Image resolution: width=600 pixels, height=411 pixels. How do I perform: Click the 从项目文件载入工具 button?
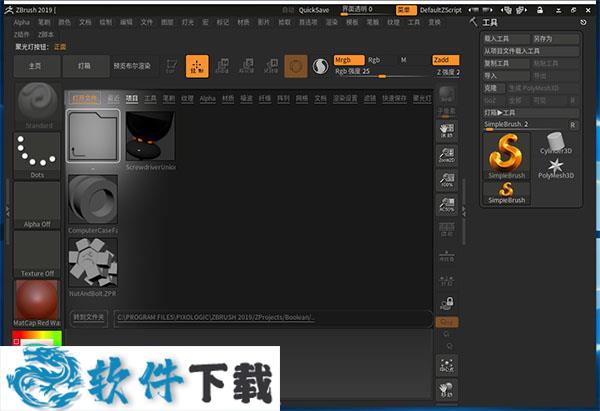click(531, 51)
